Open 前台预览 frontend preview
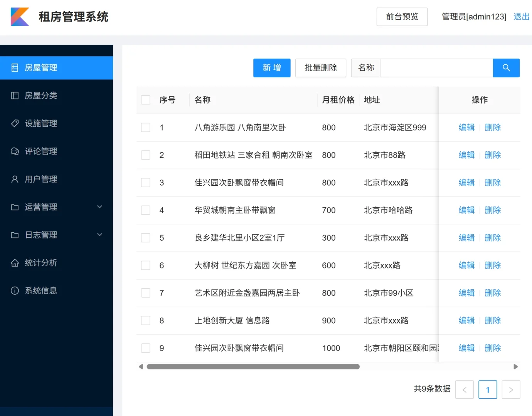This screenshot has width=532, height=416. pos(402,17)
